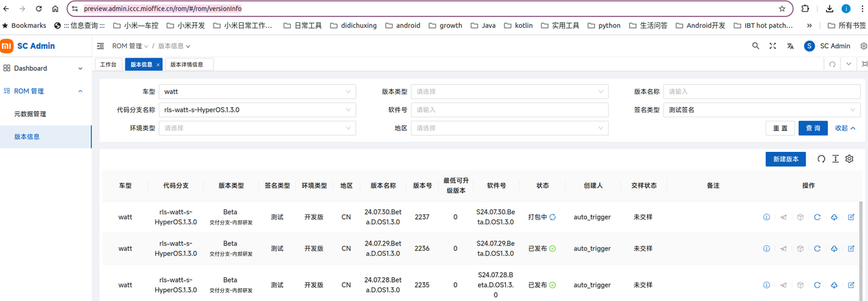Click the refresh icon in the 2236 row
The height and width of the screenshot is (301, 868).
(817, 248)
